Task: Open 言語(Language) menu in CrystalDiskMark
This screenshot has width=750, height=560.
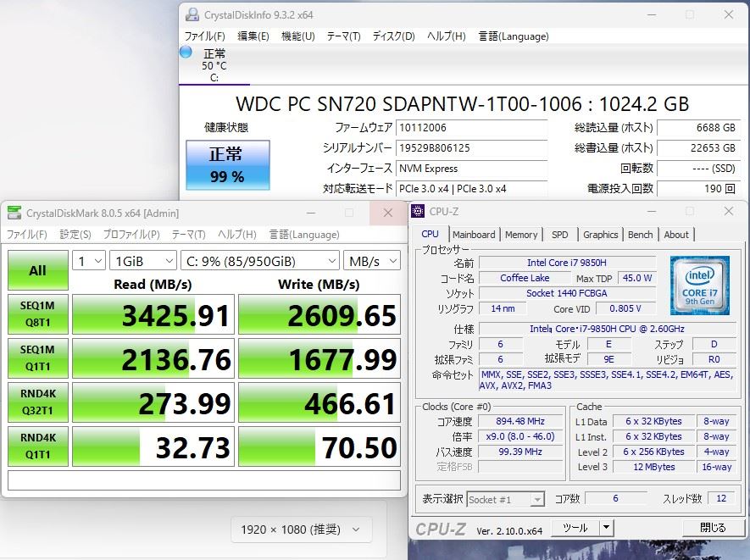Action: (x=304, y=235)
